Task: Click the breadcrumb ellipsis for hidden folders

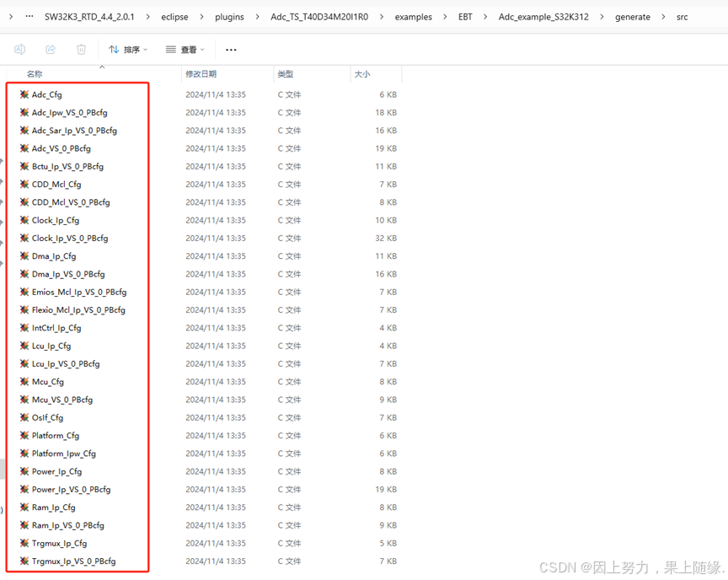Action: coord(29,17)
